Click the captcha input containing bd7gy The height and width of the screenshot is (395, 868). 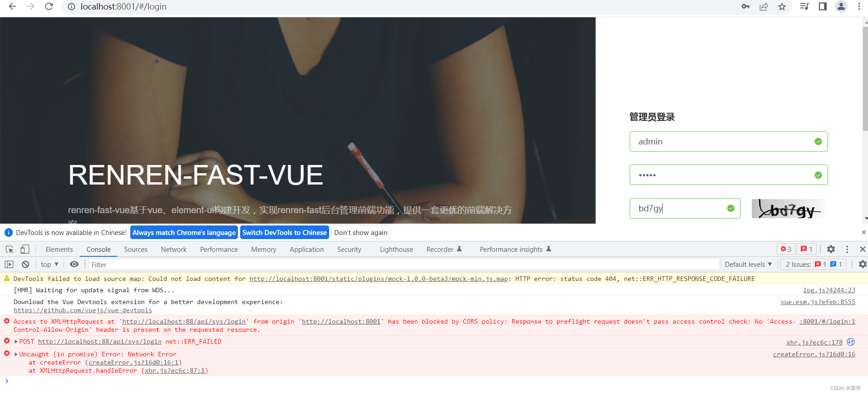pos(685,208)
